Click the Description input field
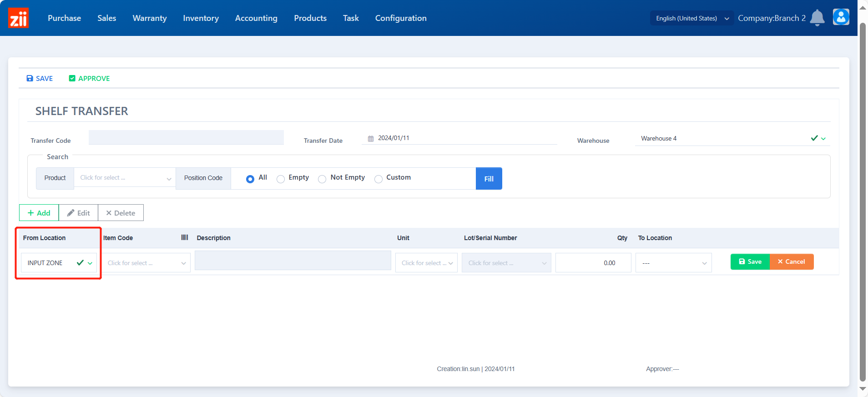Image resolution: width=868 pixels, height=397 pixels. (x=293, y=261)
